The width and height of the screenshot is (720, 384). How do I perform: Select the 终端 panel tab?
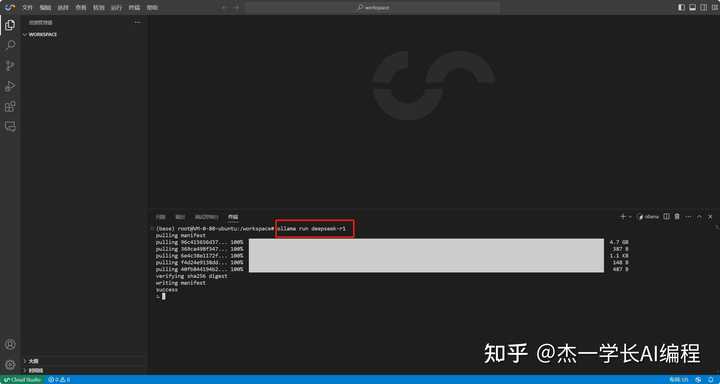(233, 217)
